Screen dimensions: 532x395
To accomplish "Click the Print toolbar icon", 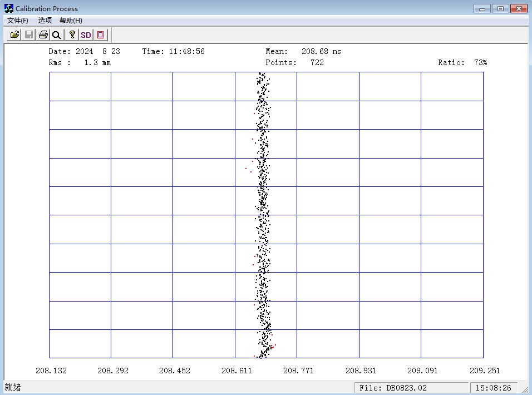I will pos(43,34).
